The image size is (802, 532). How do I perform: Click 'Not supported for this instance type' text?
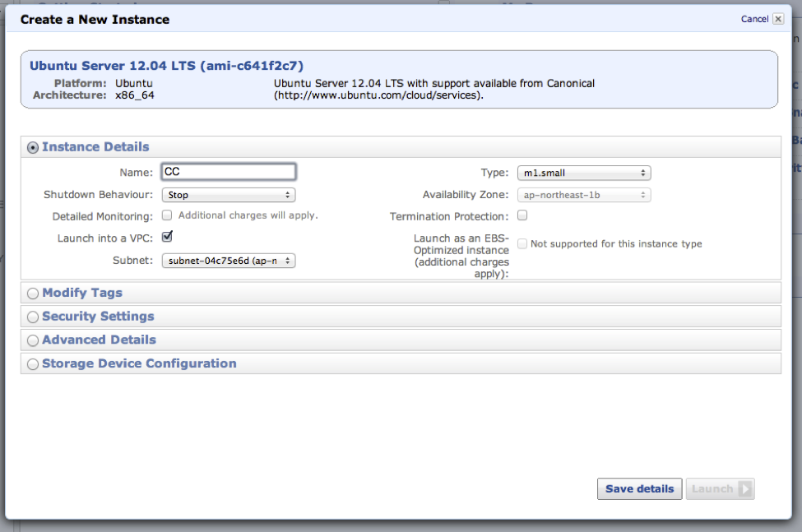pyautogui.click(x=616, y=243)
